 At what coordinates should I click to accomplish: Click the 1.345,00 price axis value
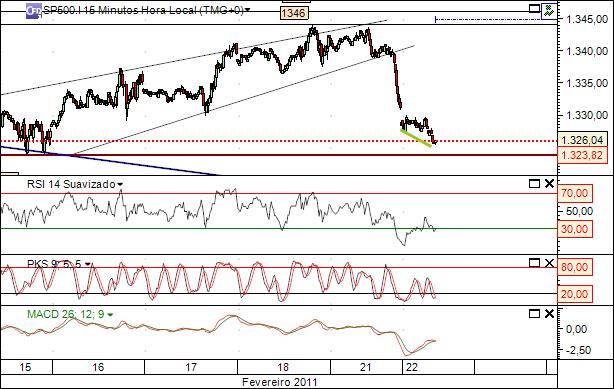point(587,19)
